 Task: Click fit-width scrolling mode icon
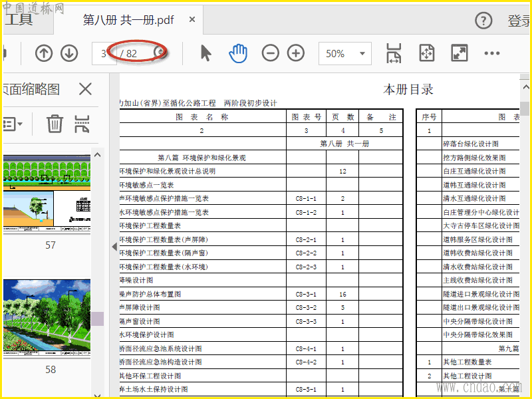coord(394,53)
